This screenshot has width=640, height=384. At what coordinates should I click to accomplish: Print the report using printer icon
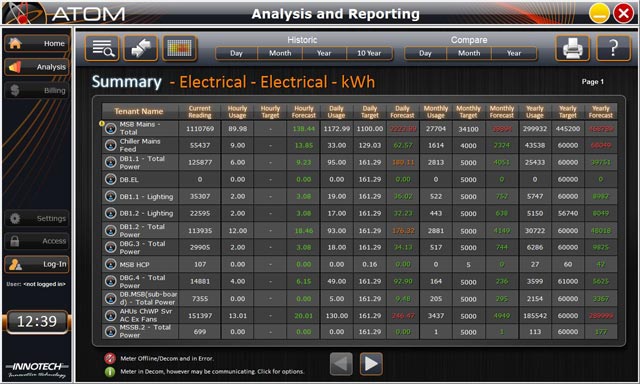click(x=572, y=48)
